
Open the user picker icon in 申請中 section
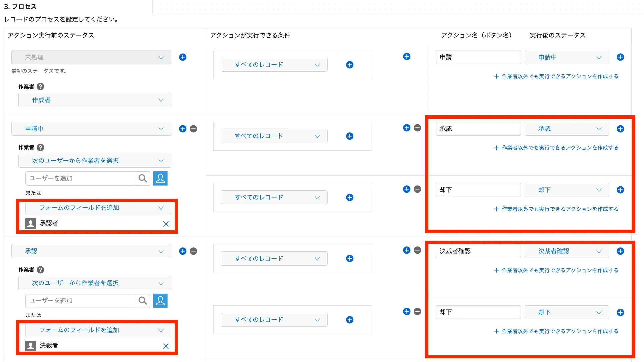(160, 178)
